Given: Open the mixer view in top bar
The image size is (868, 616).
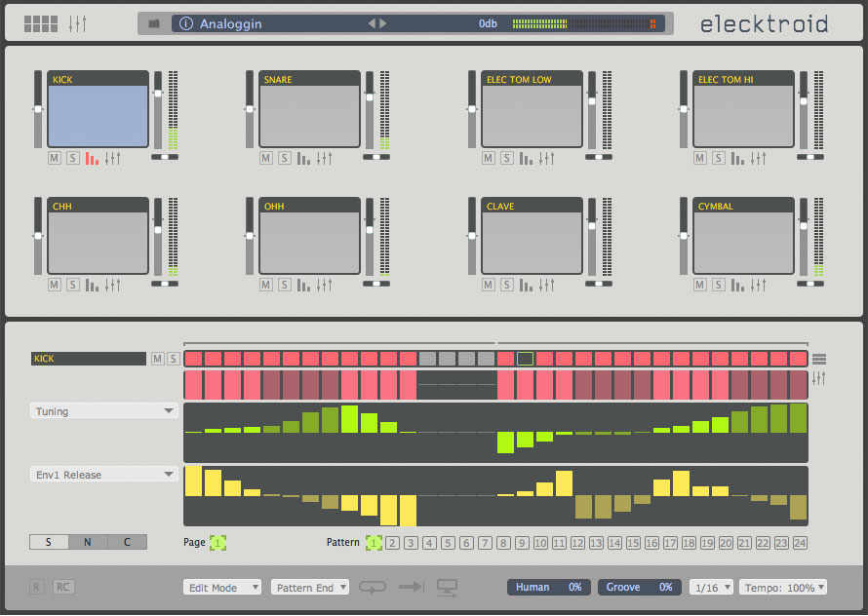Looking at the screenshot, I should click(x=78, y=23).
